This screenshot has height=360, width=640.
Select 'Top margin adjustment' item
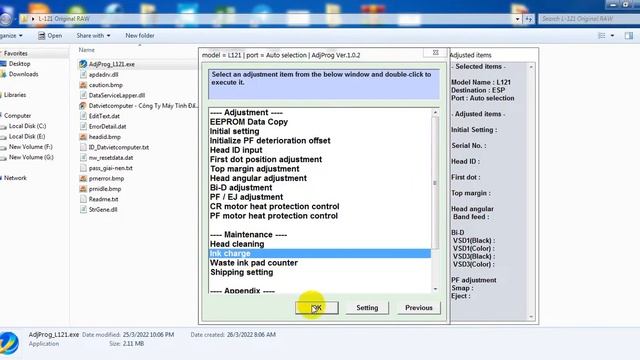click(x=254, y=169)
